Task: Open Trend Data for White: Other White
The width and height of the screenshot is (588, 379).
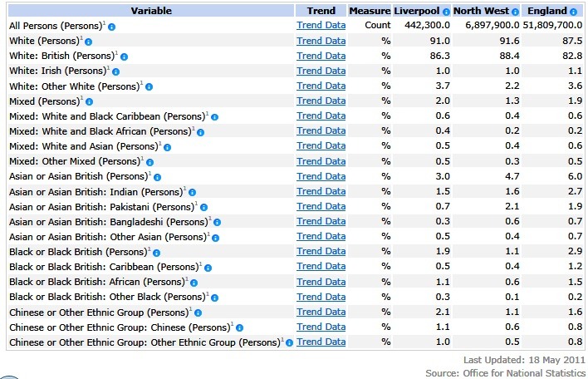Action: 321,86
